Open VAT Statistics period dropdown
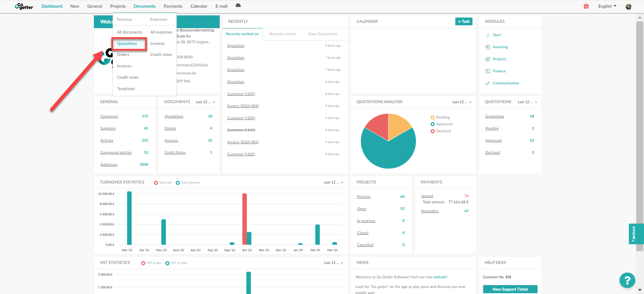The image size is (644, 294). pos(333,263)
